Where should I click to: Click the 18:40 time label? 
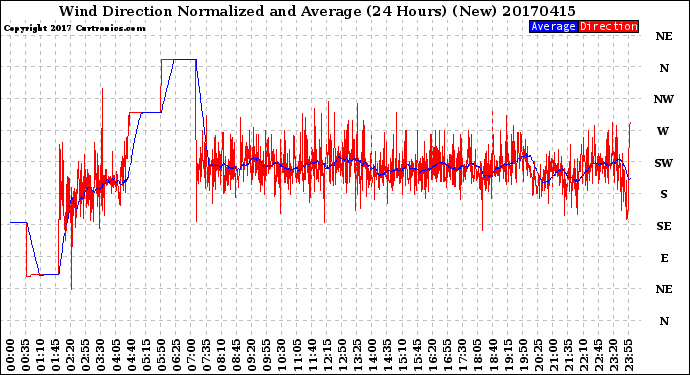492,355
